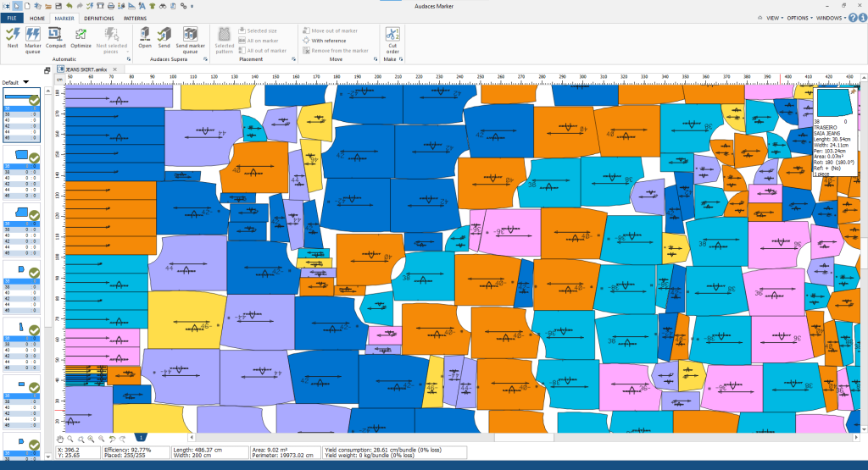The width and height of the screenshot is (868, 470).
Task: Expand the Placement group dialog launcher
Action: pyautogui.click(x=293, y=59)
